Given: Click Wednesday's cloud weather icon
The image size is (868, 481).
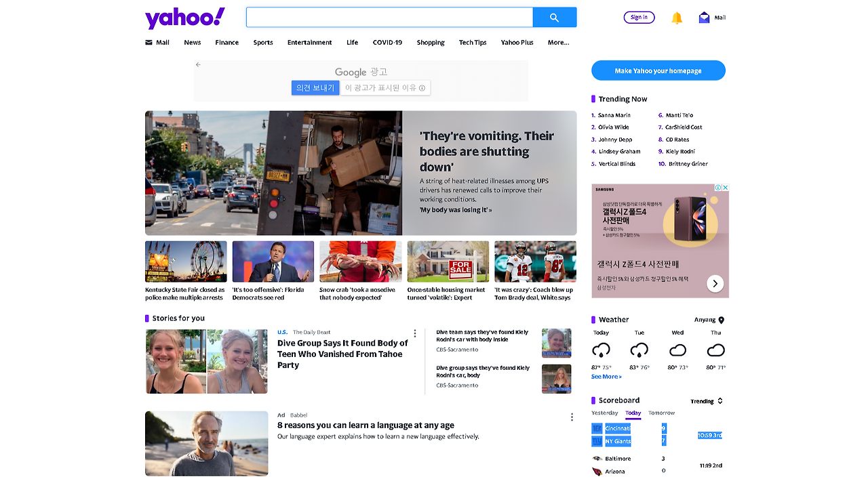Looking at the screenshot, I should (x=677, y=350).
